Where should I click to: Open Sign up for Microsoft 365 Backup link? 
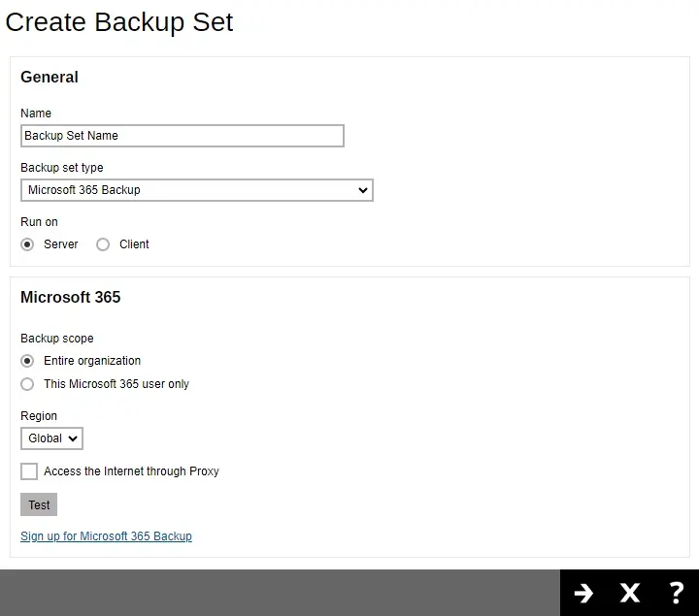pyautogui.click(x=106, y=536)
